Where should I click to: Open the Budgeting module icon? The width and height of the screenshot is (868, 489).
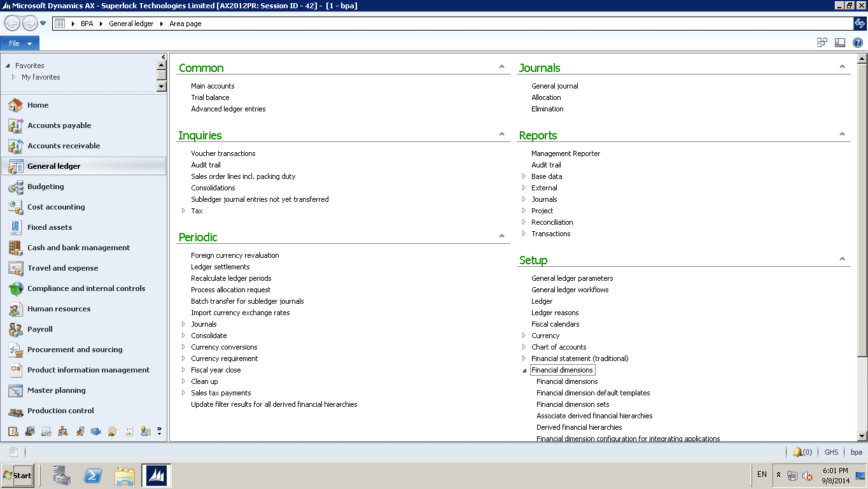pyautogui.click(x=16, y=187)
